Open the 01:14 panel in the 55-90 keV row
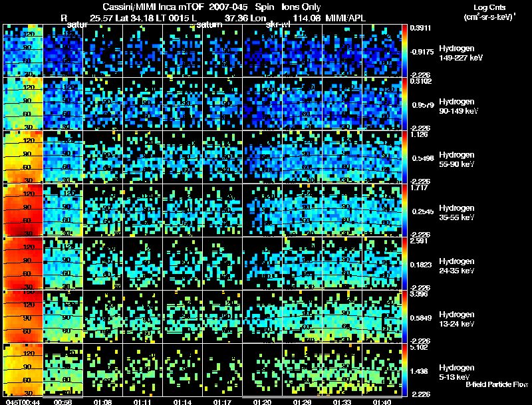The image size is (532, 405). (x=182, y=157)
